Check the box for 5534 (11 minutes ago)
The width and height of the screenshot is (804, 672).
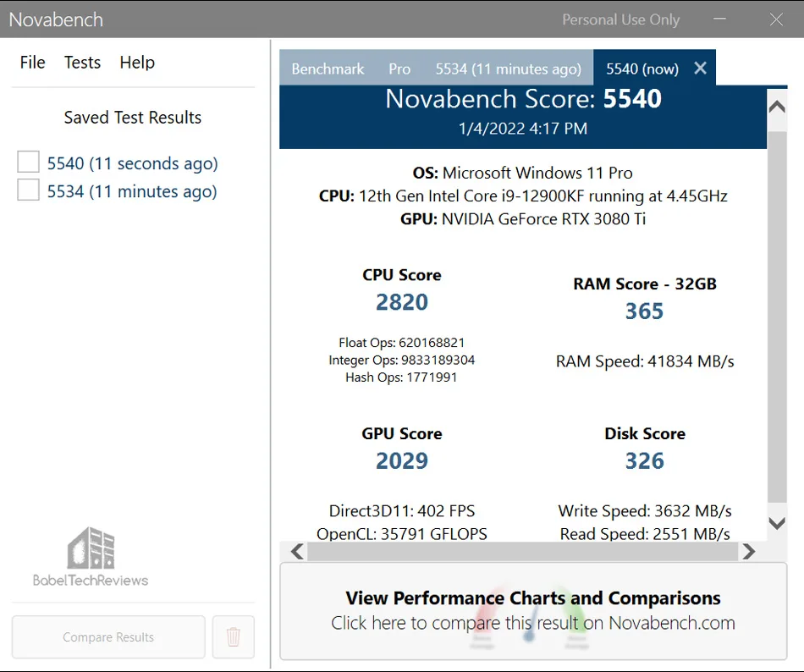tap(28, 190)
